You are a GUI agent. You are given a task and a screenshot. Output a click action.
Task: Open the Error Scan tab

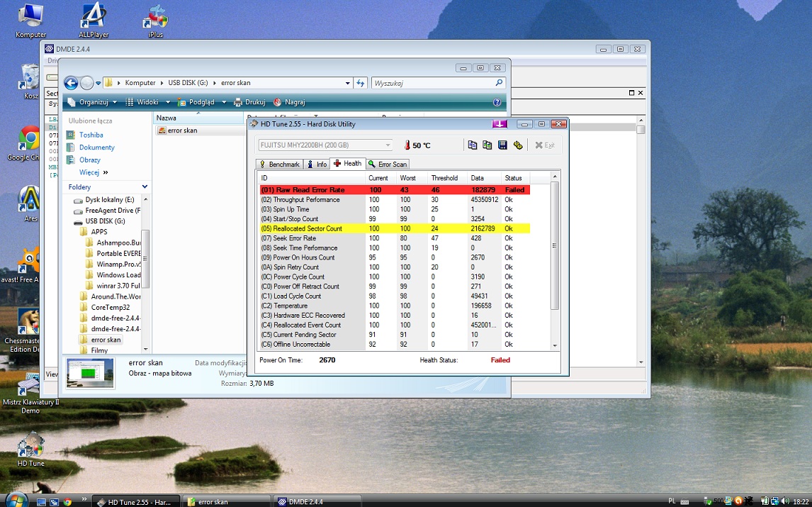pyautogui.click(x=388, y=165)
